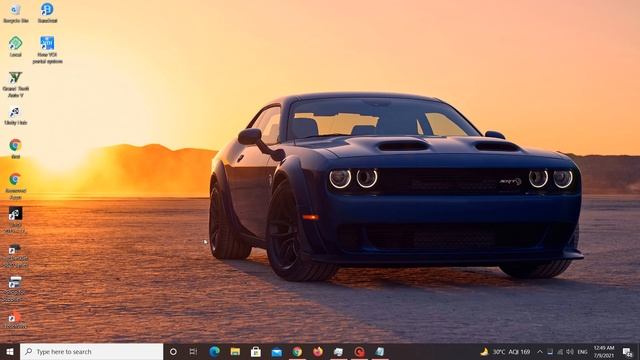Open the Chrome shortcut with the two-line label
Viewport: 640px width, 360px height.
tap(16, 186)
